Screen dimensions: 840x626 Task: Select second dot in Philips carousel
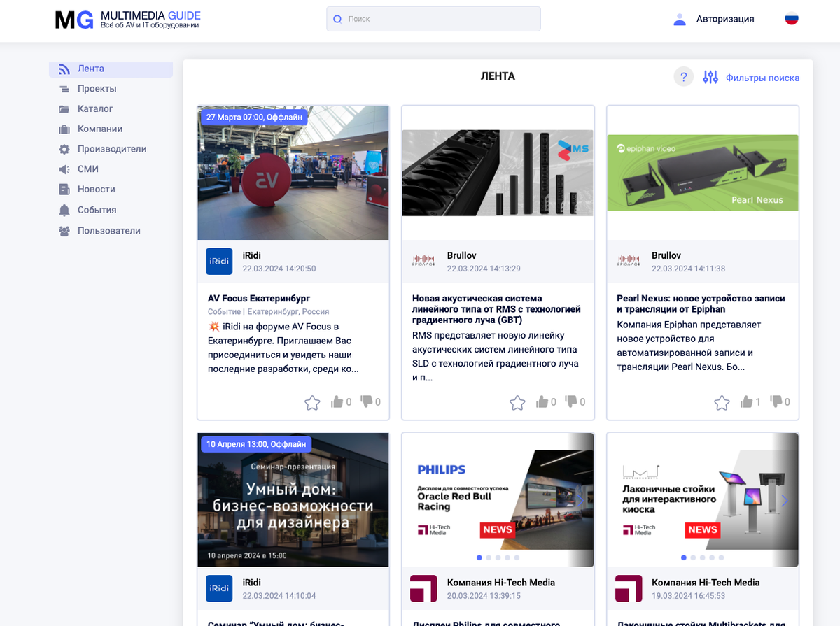pos(489,557)
